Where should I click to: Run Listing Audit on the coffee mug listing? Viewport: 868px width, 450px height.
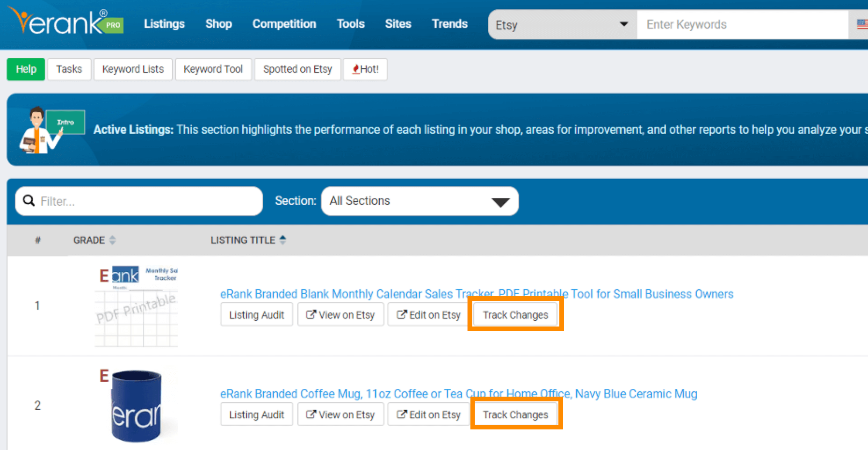(x=256, y=414)
